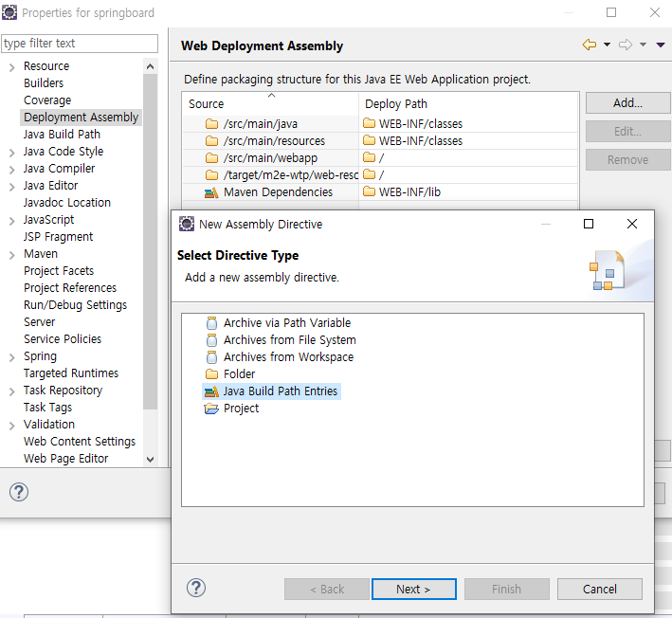Click the folder icon beside /target/m2e-wtp/web-resc
Viewport: 672px width, 618px height.
click(x=211, y=174)
